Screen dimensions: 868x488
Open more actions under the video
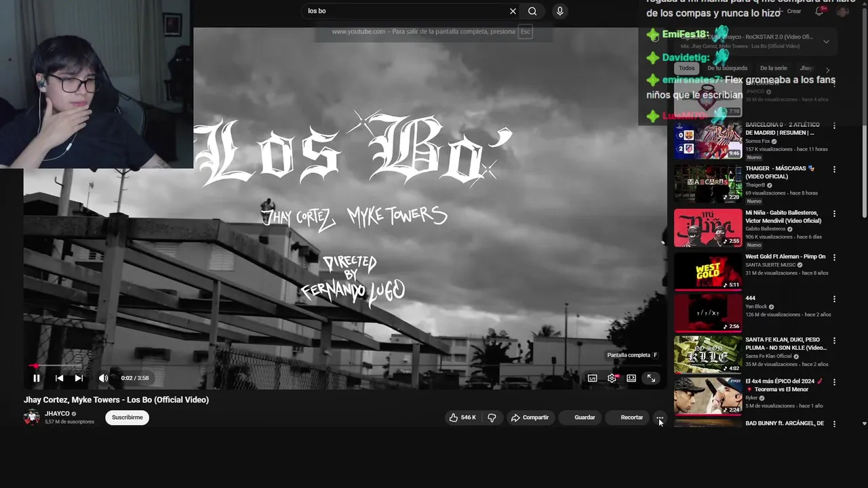[x=660, y=418]
